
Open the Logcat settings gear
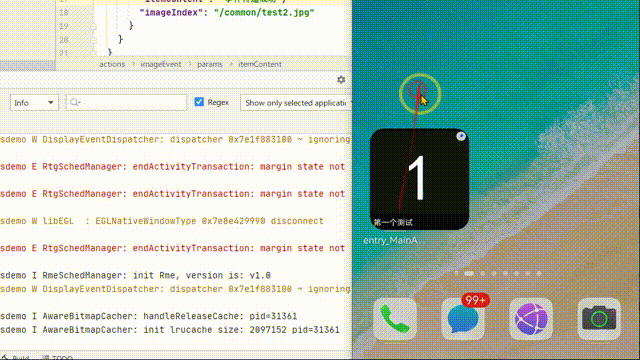[x=341, y=80]
